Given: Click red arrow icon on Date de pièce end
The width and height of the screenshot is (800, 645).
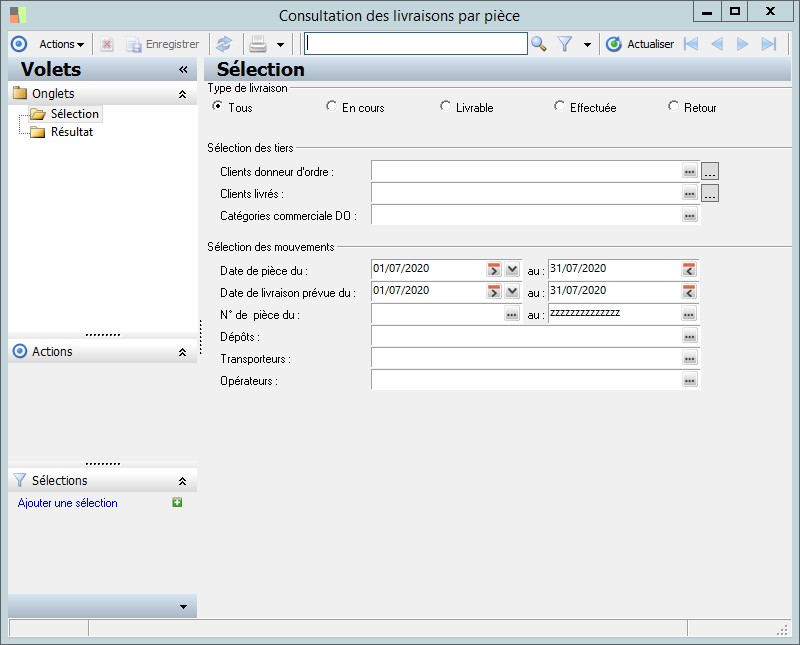Looking at the screenshot, I should point(689,269).
